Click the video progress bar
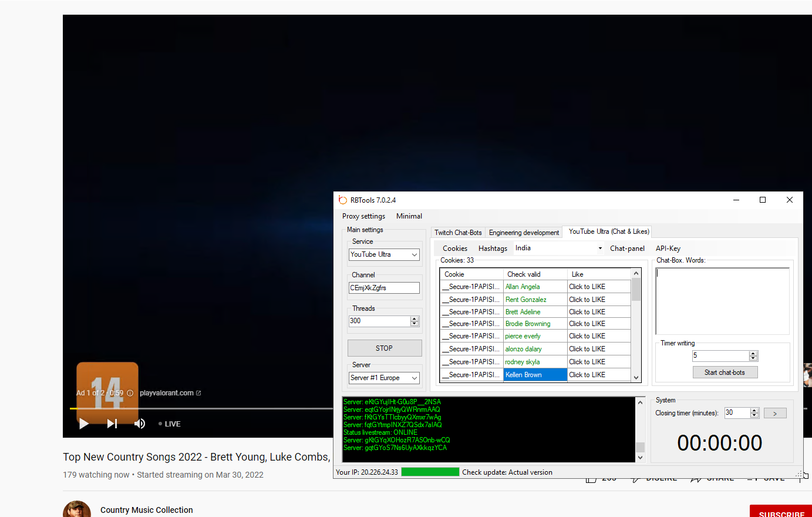Viewport: 812px width, 517px height. [200, 408]
